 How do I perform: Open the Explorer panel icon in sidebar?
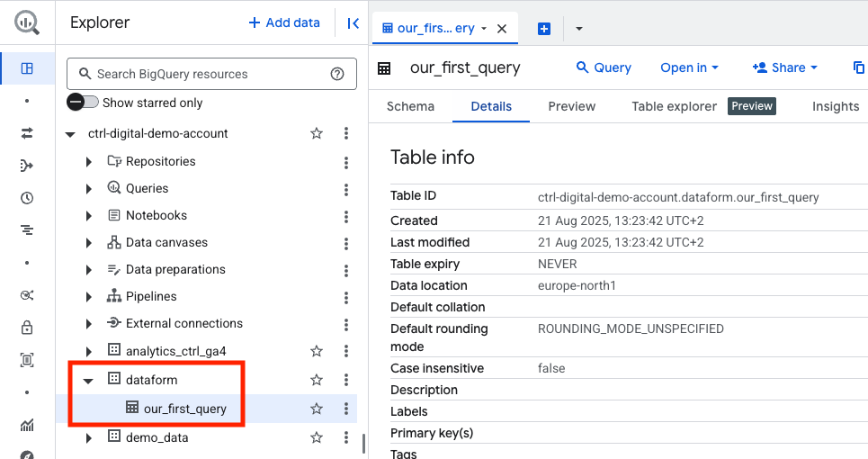pyautogui.click(x=27, y=68)
